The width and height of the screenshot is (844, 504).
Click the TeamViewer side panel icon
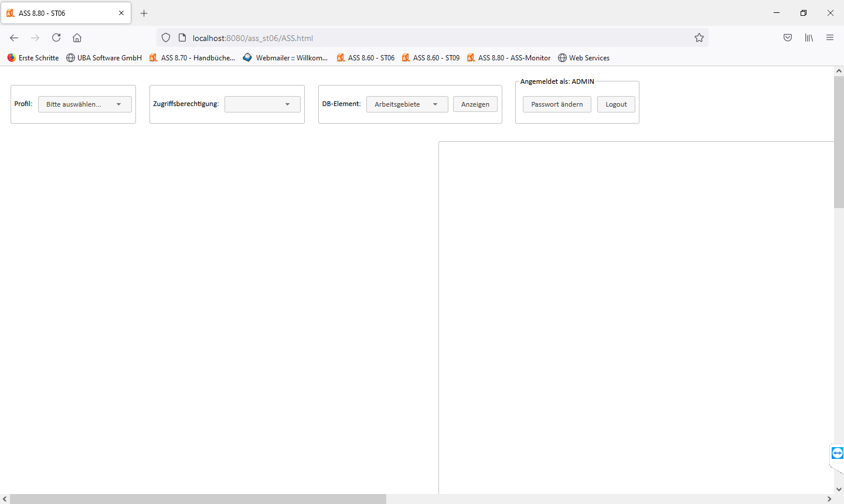(x=838, y=453)
